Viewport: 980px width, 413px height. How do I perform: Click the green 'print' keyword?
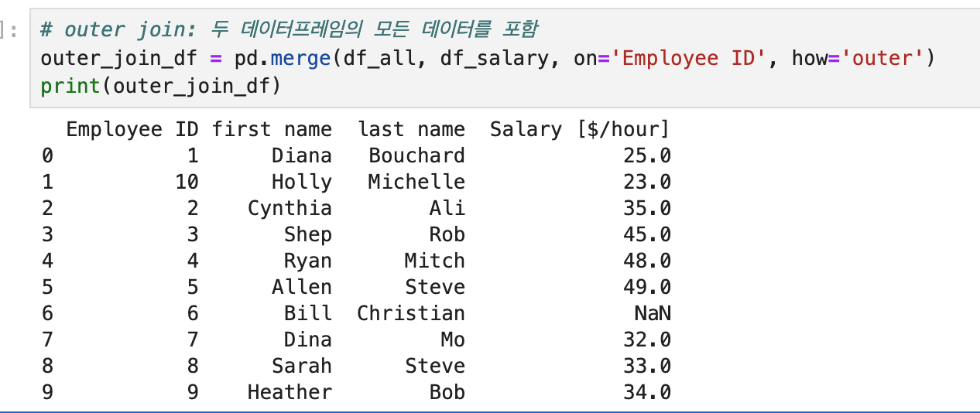click(70, 85)
